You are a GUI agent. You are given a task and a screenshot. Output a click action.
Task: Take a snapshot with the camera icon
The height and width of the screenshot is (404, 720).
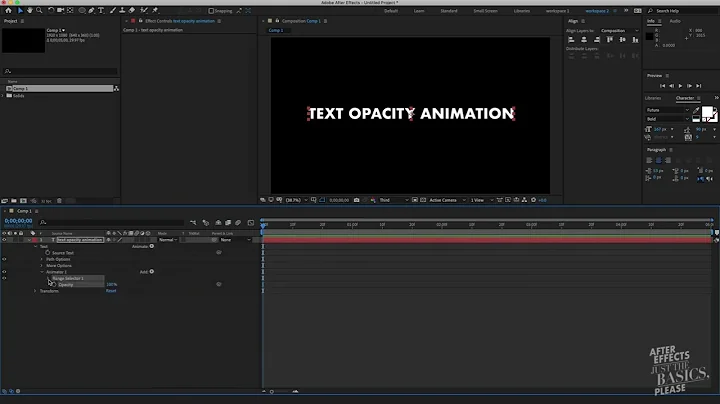tap(356, 200)
